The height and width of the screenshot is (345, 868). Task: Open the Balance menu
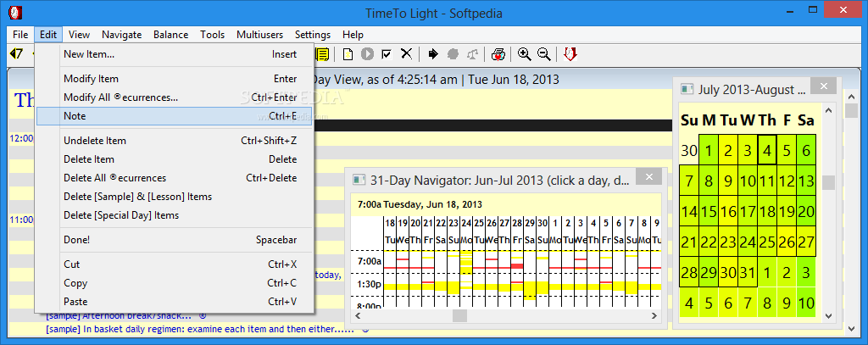(170, 35)
